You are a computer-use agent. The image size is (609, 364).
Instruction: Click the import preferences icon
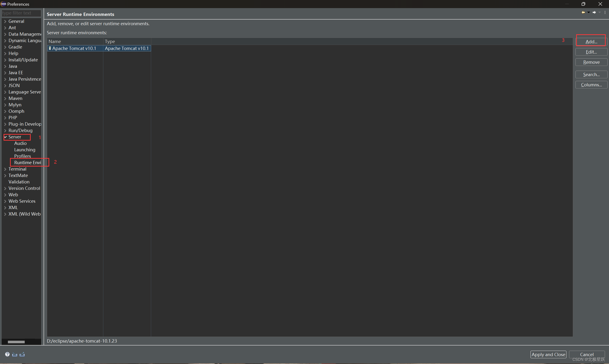coord(15,354)
